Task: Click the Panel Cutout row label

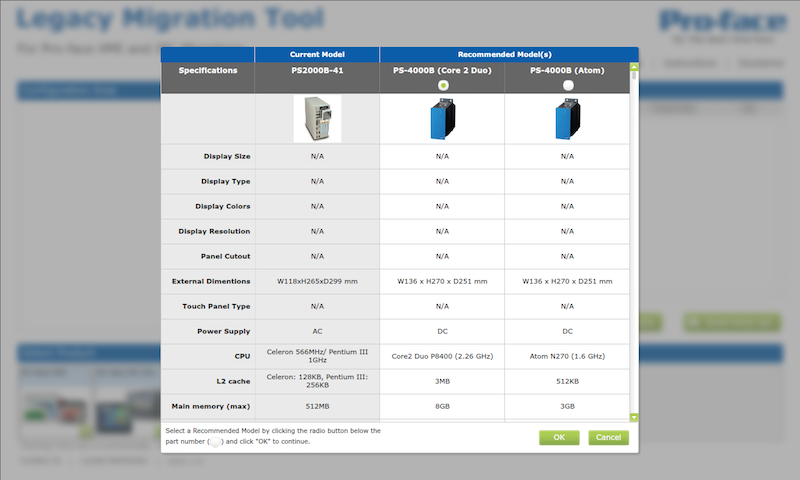Action: tap(226, 257)
